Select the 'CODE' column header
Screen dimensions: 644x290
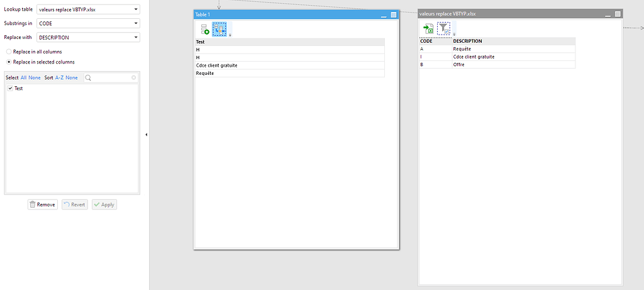(435, 41)
